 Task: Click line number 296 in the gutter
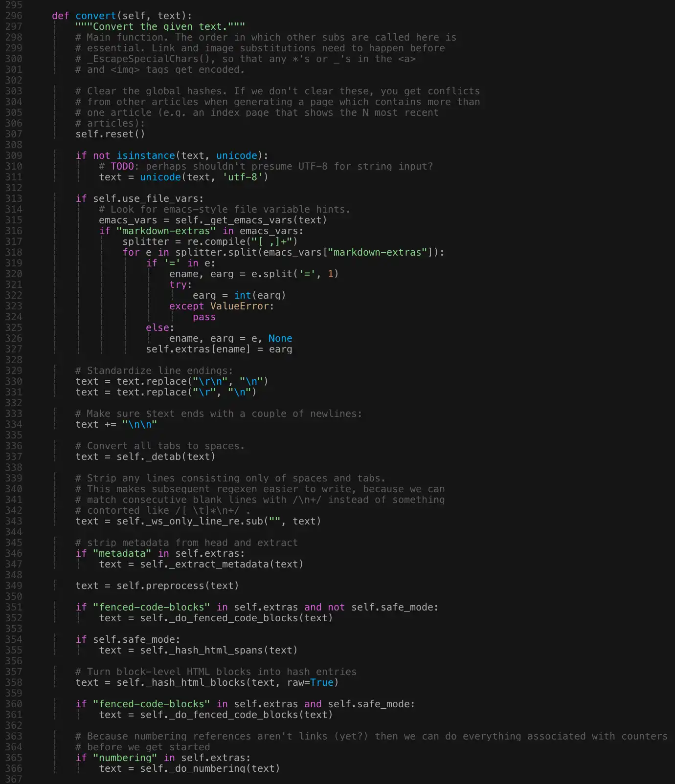coord(13,16)
